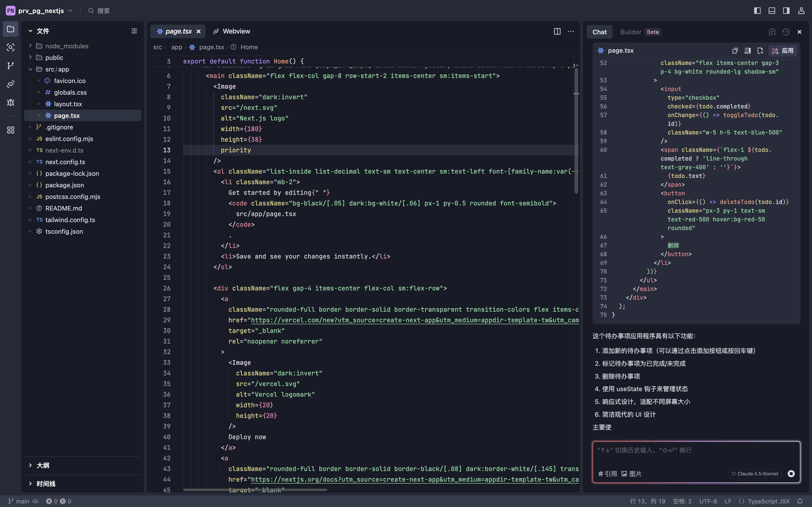Open the Source Control panel
Screen dimensions: 812x507
click(x=10, y=66)
